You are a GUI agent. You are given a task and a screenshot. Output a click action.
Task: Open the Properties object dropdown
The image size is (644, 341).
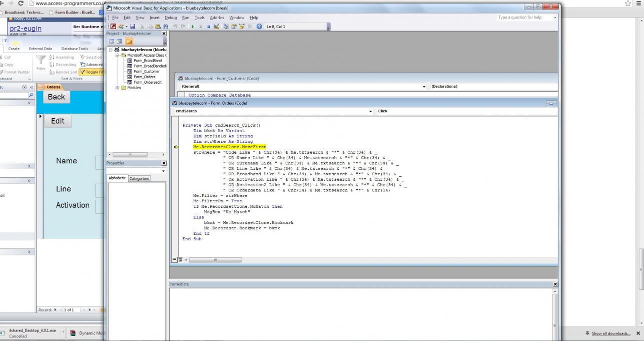(164, 171)
